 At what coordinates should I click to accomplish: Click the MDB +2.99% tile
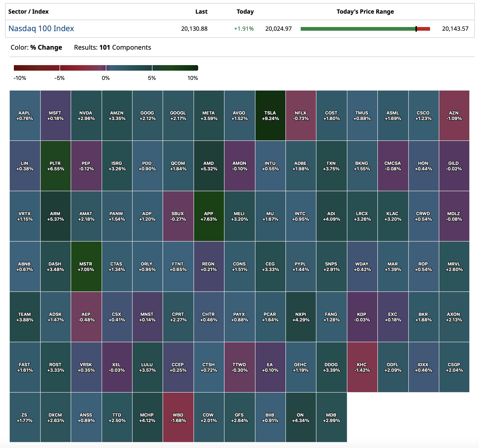[331, 418]
